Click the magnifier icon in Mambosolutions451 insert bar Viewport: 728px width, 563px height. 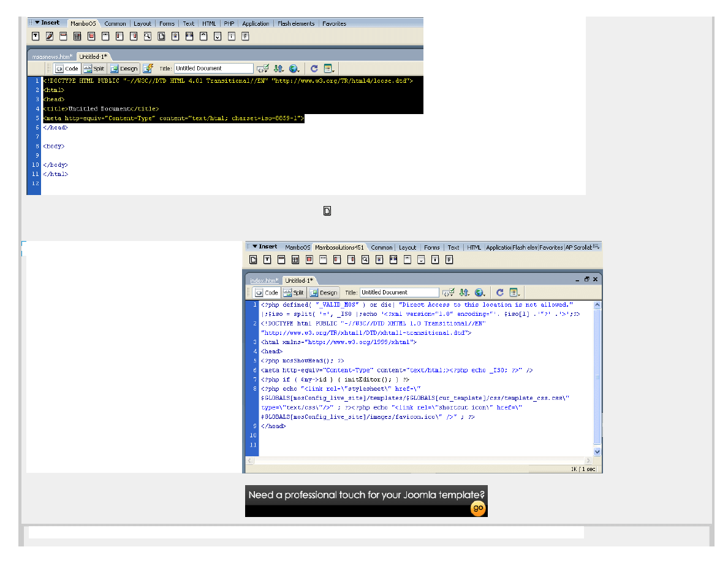(x=365, y=260)
